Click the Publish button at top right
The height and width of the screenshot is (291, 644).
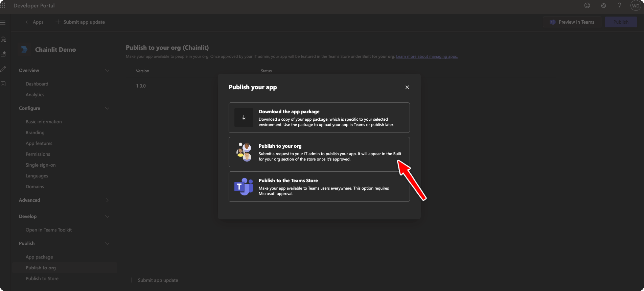621,22
